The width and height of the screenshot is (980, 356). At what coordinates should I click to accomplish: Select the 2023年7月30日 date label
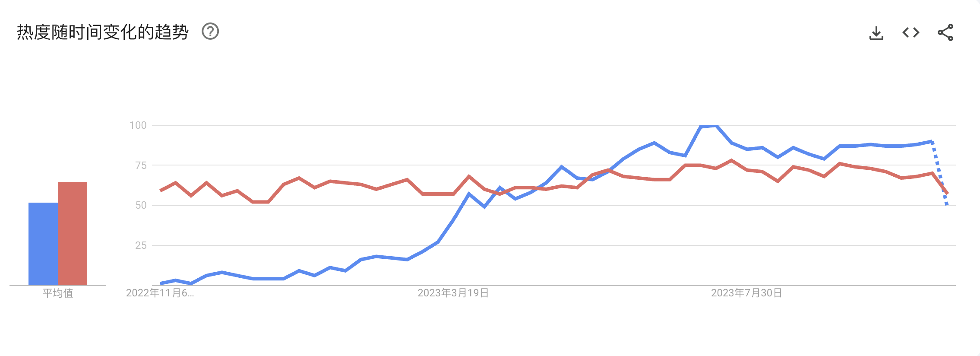click(x=746, y=293)
